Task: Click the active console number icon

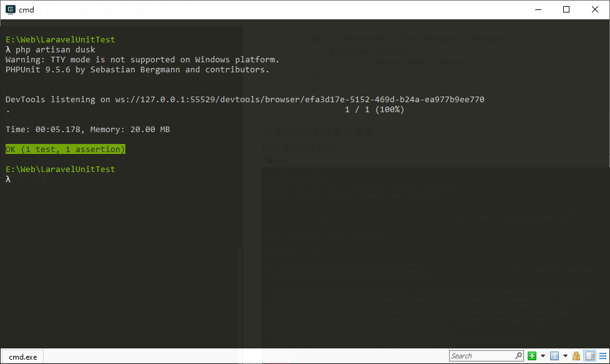Action: pos(554,356)
